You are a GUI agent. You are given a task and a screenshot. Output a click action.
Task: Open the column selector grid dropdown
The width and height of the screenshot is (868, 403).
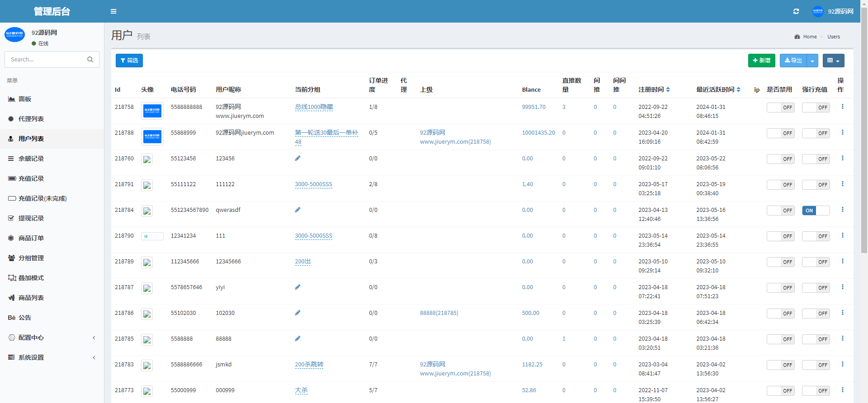(834, 61)
